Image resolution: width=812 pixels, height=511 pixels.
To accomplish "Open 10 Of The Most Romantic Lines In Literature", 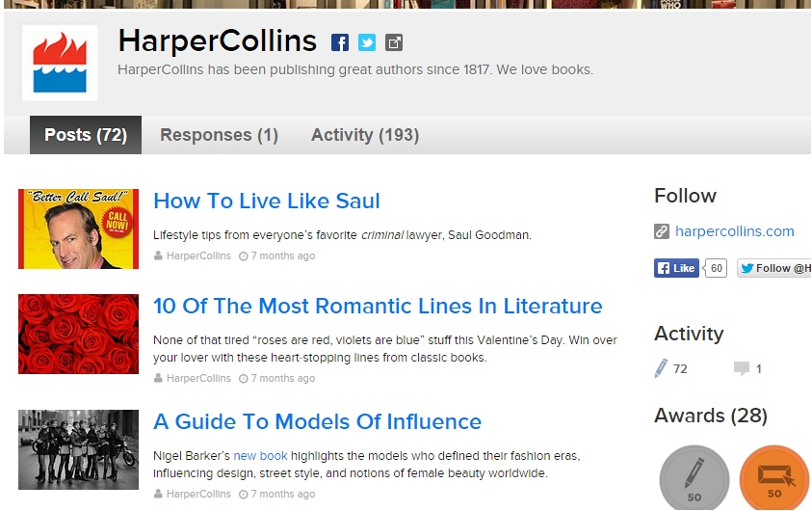I will (378, 307).
